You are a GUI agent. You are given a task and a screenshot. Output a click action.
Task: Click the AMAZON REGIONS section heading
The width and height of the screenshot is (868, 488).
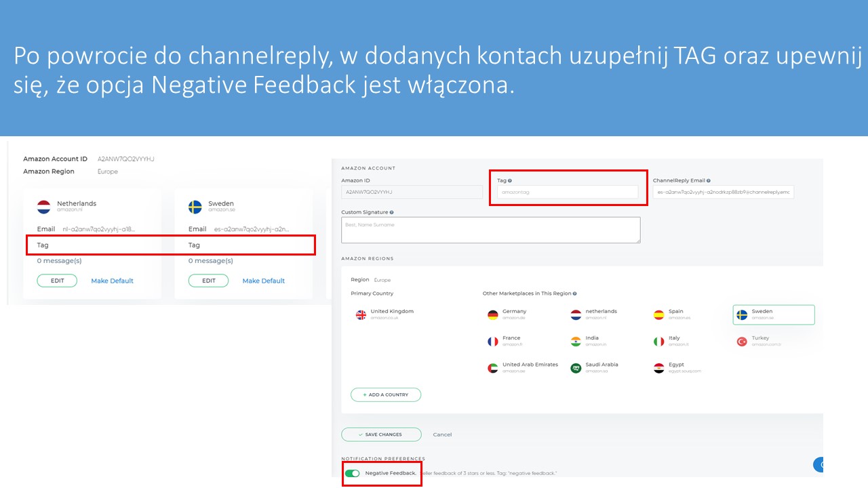368,258
